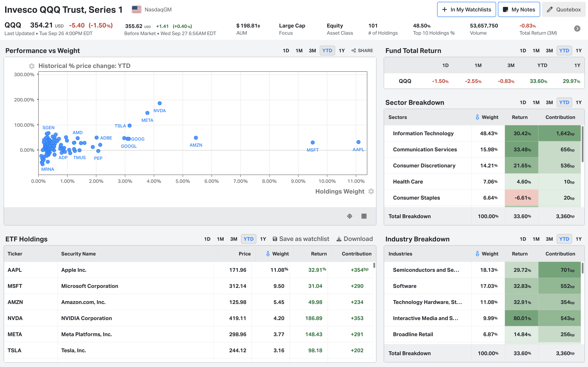Sort Sector Breakdown by Contribution column
Viewport: 588px width, 367px height.
point(560,117)
